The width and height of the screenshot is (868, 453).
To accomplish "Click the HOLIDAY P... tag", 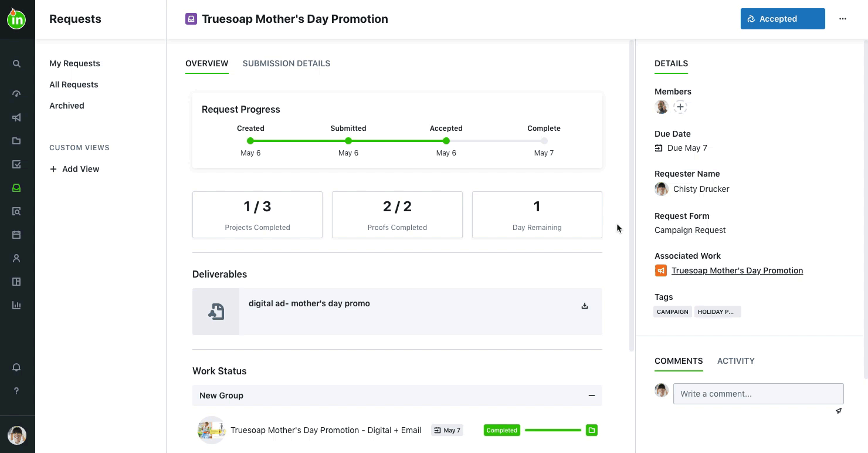I will (x=718, y=312).
